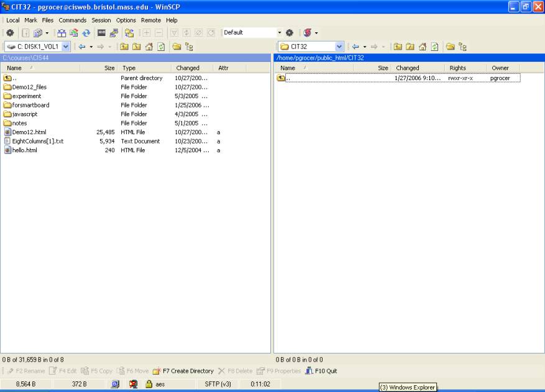Open the C: DISK1_VOL1 drive dropdown
The image size is (545, 392).
tap(65, 47)
